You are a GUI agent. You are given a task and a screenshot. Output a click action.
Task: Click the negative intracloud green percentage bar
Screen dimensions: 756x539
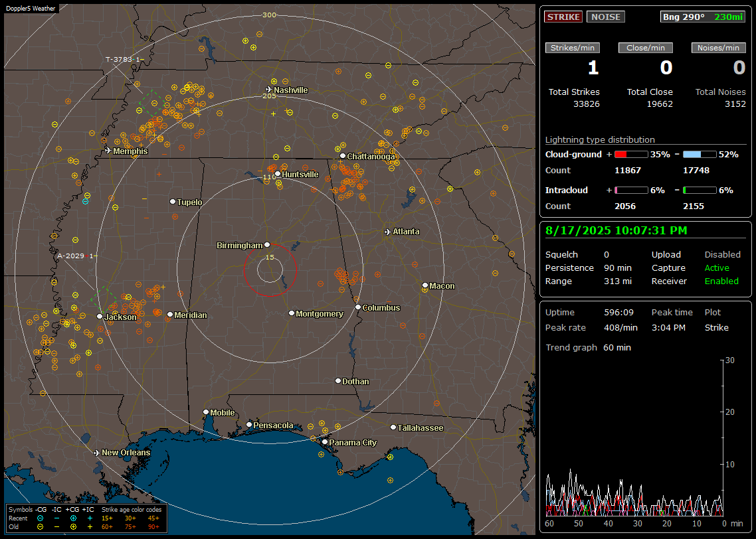click(x=700, y=191)
